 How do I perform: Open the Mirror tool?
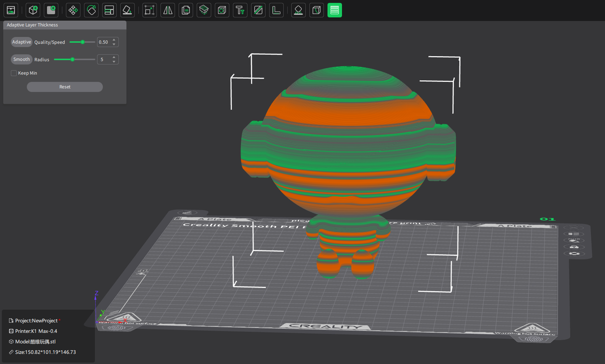167,10
